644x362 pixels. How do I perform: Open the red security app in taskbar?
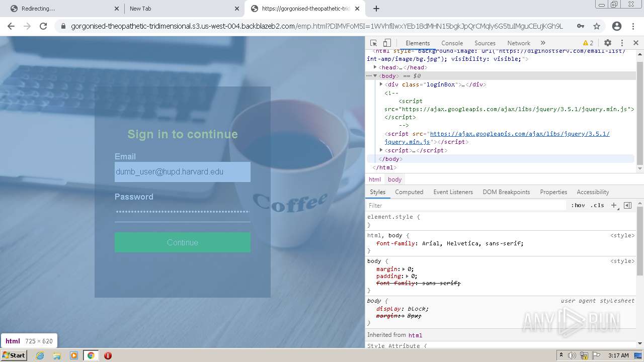point(108,355)
